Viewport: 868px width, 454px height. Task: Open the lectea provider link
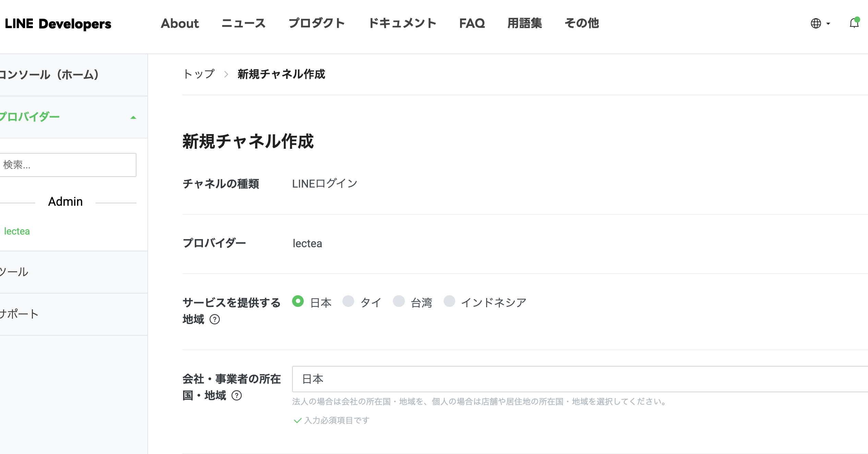16,231
